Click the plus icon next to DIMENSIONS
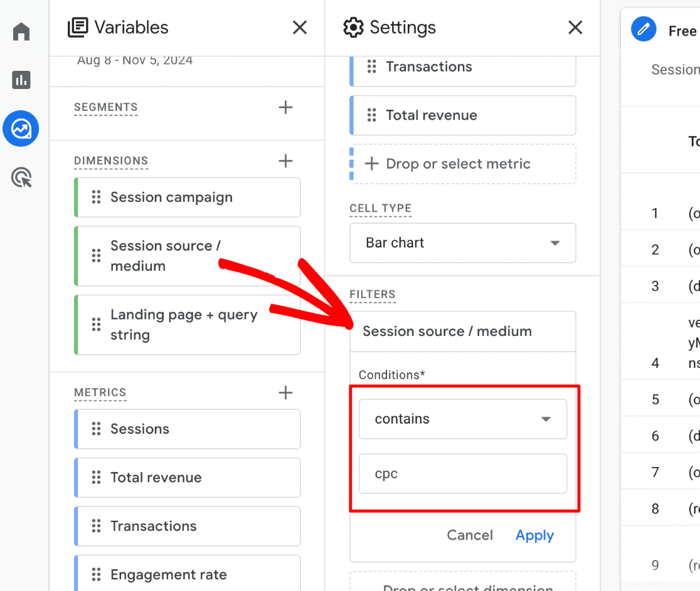The image size is (700, 591). pyautogui.click(x=285, y=161)
